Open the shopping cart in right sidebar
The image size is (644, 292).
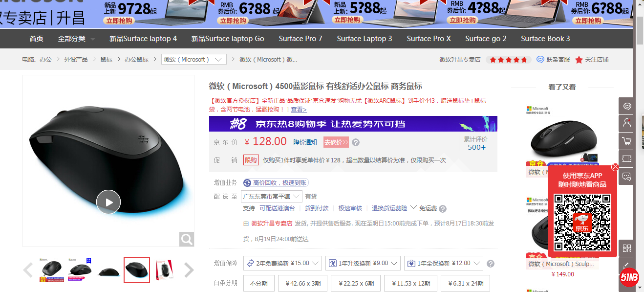(626, 141)
